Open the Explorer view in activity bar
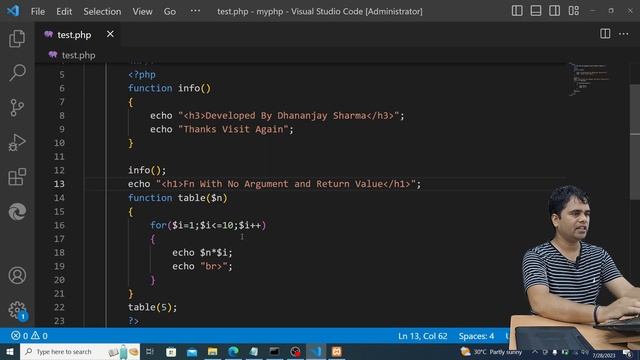640x360 pixels. tap(17, 38)
